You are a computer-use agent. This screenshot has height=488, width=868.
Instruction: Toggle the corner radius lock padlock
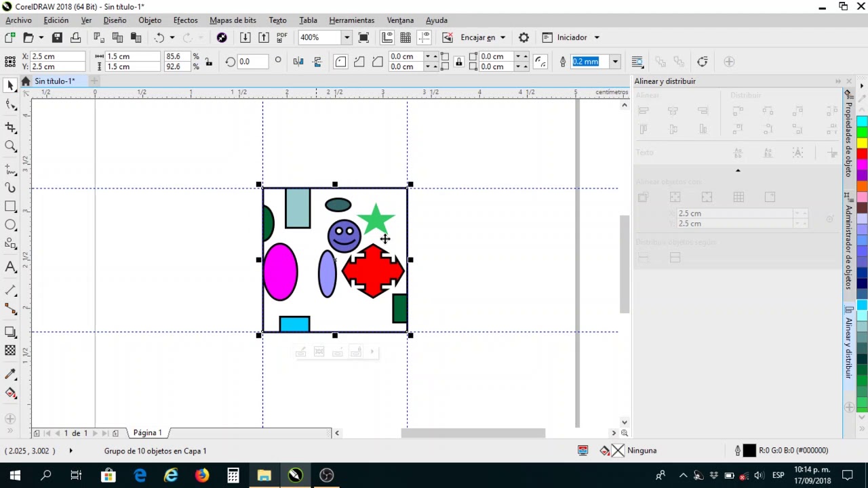[459, 62]
